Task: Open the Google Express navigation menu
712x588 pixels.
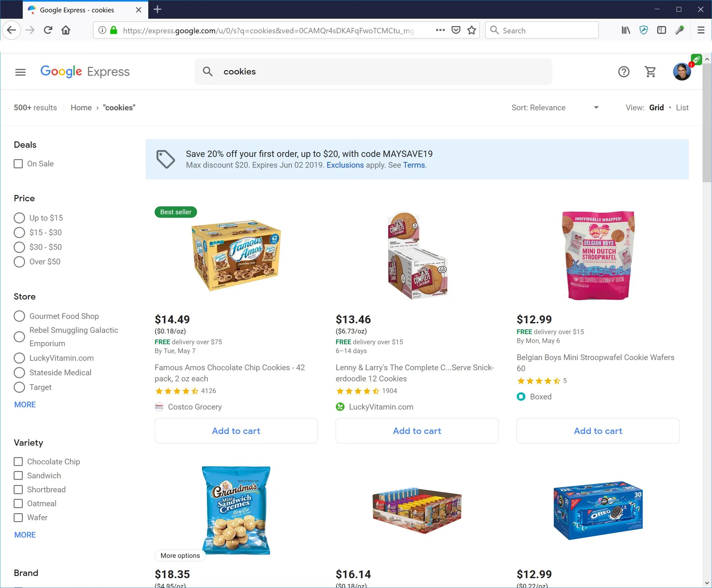Action: click(21, 72)
